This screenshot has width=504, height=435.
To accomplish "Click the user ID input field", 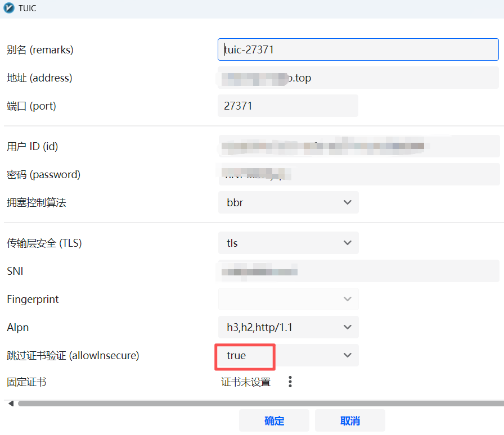I will pyautogui.click(x=358, y=146).
